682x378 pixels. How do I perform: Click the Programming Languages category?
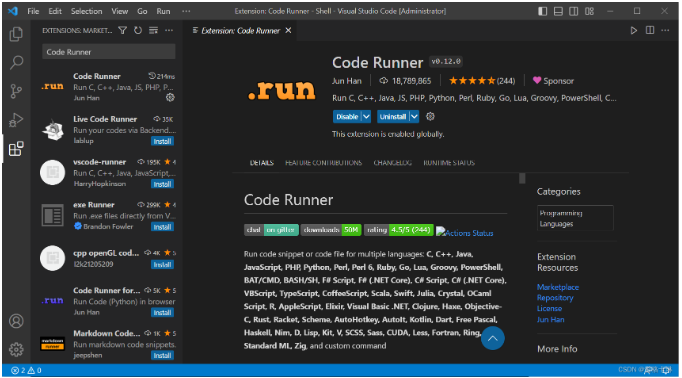(x=575, y=218)
